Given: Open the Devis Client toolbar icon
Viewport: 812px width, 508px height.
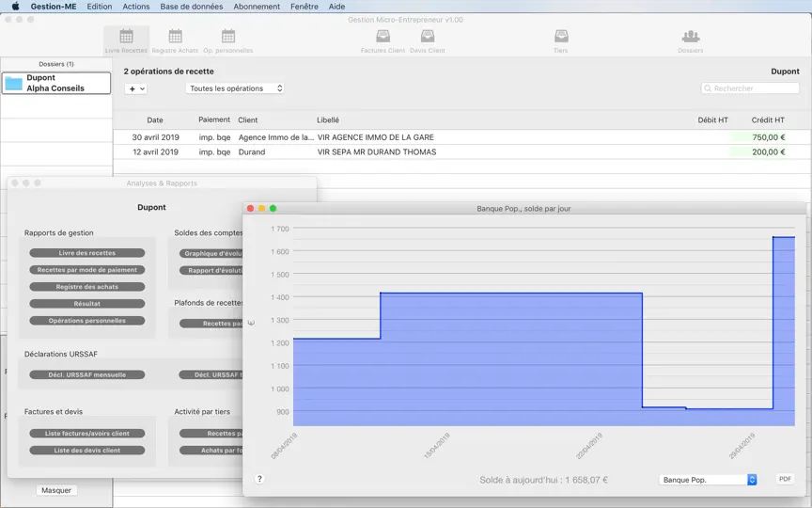Looking at the screenshot, I should 428,40.
